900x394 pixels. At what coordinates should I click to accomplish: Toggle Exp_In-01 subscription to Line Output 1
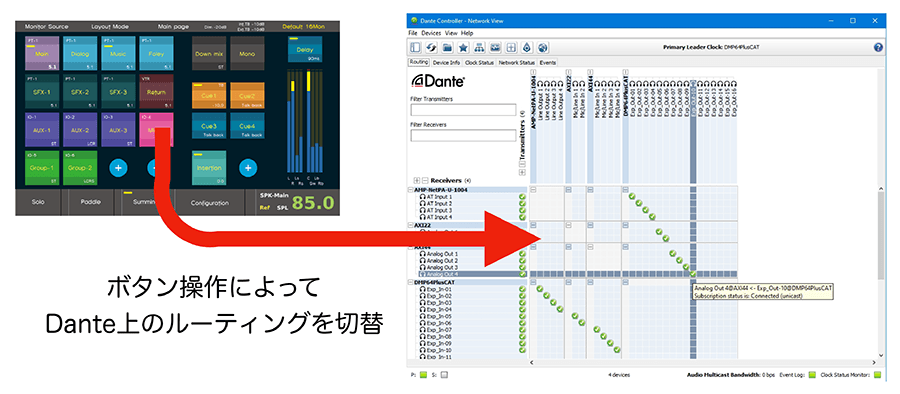pos(540,289)
